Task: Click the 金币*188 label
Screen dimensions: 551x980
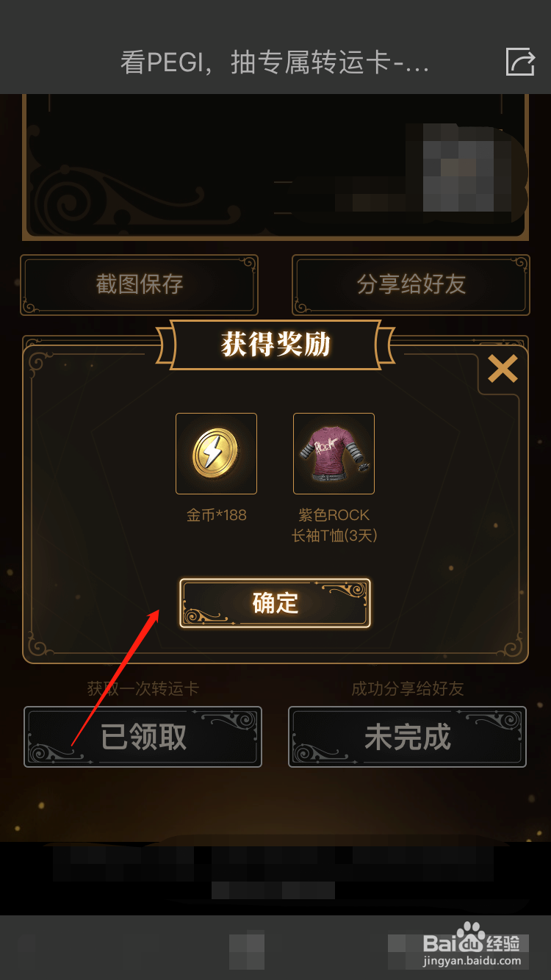Action: click(x=216, y=515)
